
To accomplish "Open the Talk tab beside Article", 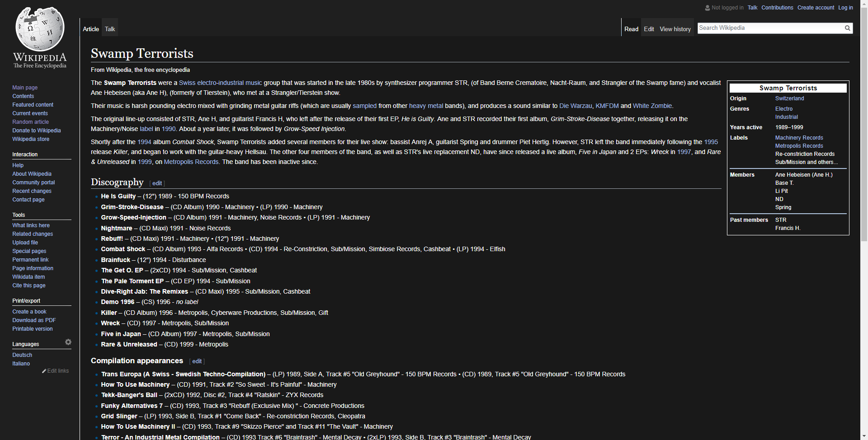I will point(110,29).
